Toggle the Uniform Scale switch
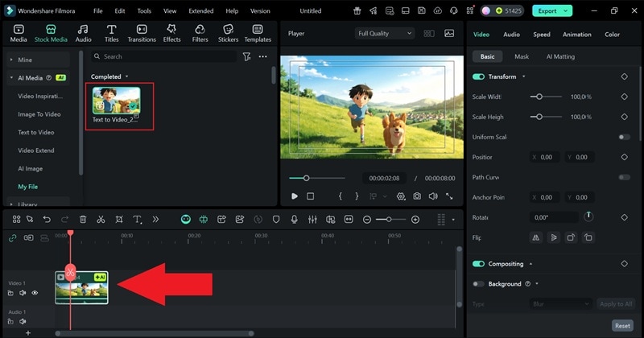644x338 pixels. coord(625,137)
